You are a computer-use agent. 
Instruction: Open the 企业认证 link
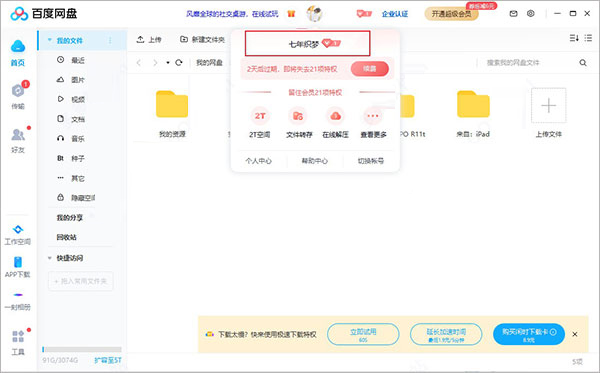(395, 14)
